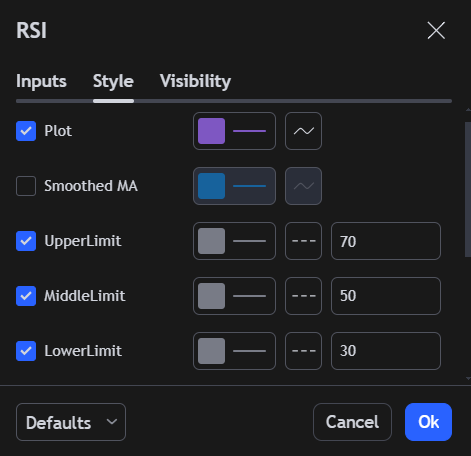Open the gray UpperLimit color swatch

click(211, 241)
